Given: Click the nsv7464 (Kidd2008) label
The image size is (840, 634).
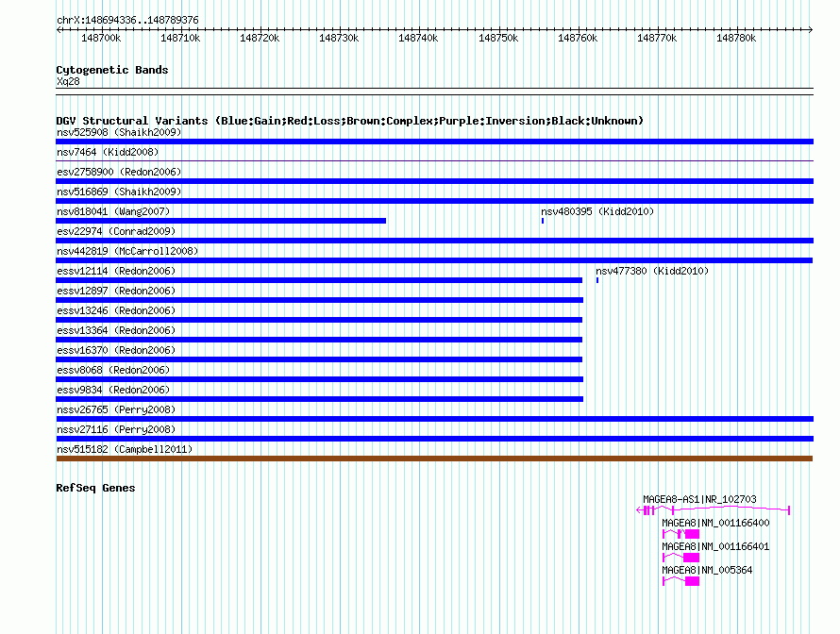Looking at the screenshot, I should pyautogui.click(x=108, y=152).
